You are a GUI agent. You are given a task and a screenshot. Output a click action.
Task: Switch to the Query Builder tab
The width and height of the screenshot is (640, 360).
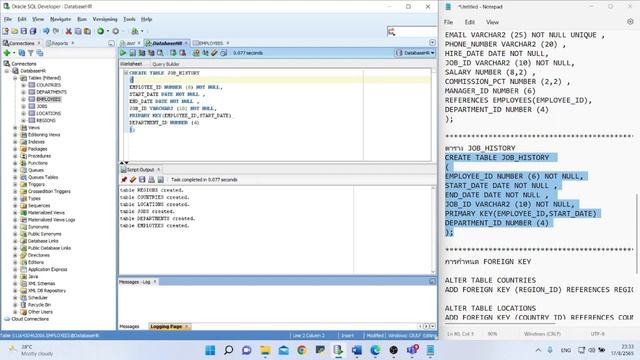[165, 64]
